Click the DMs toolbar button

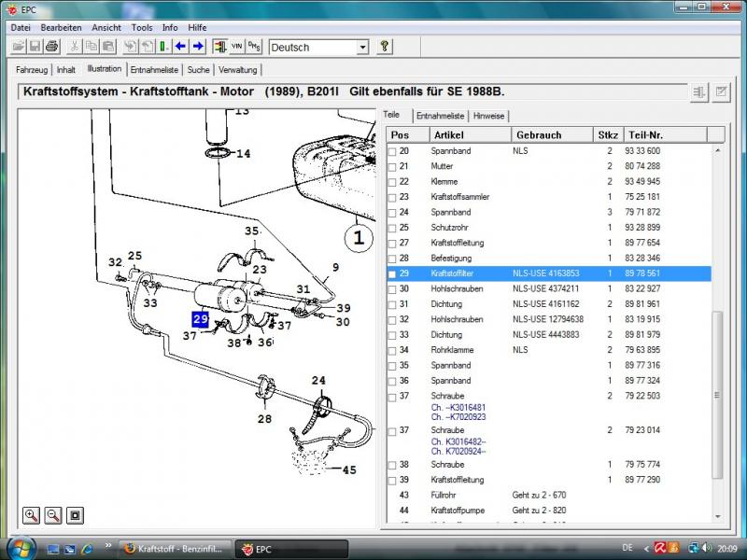(x=254, y=47)
